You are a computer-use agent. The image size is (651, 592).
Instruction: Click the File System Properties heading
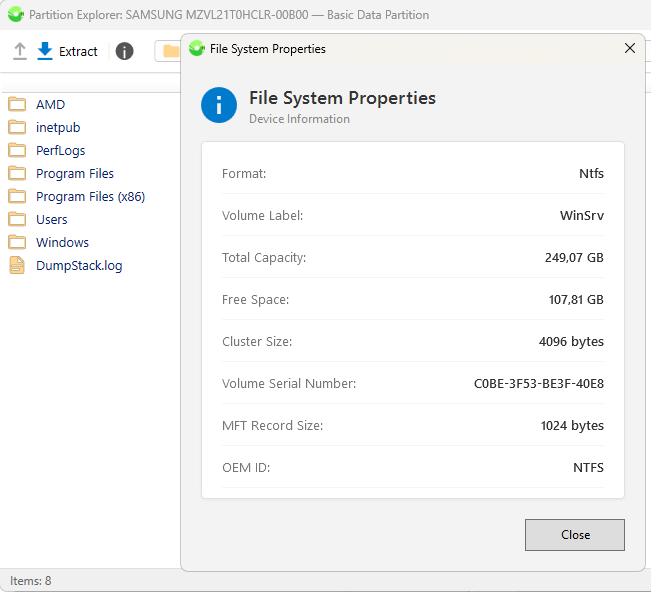tap(343, 98)
